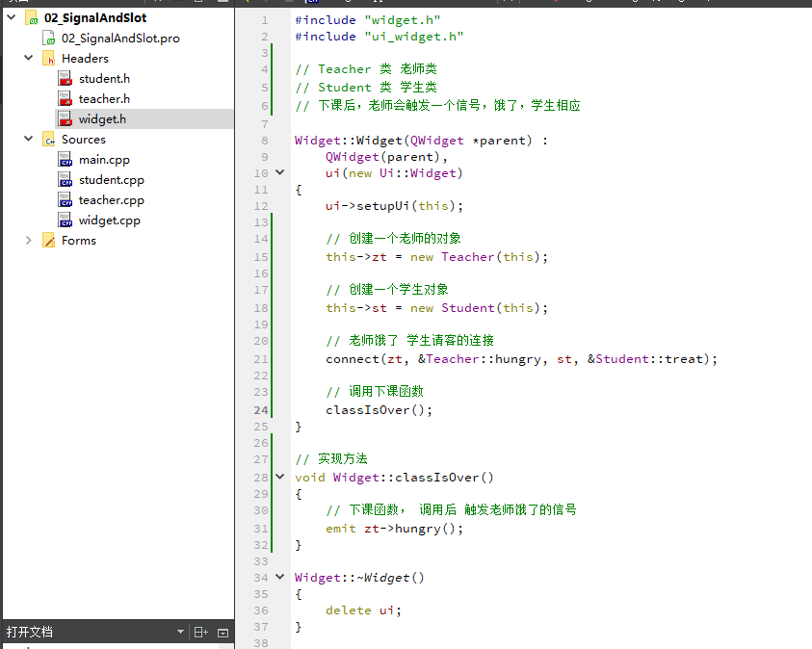812x649 pixels.
Task: Click the teacher.h header file icon
Action: point(65,99)
